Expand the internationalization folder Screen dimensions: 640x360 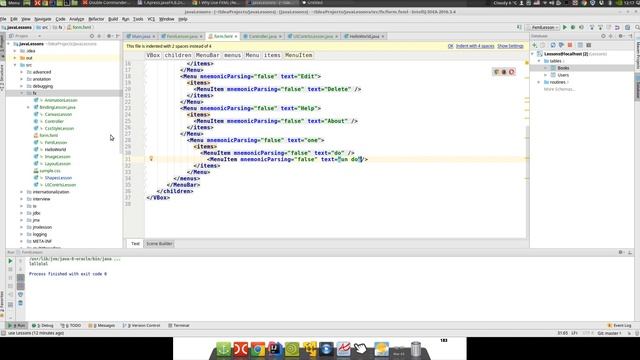(22, 192)
